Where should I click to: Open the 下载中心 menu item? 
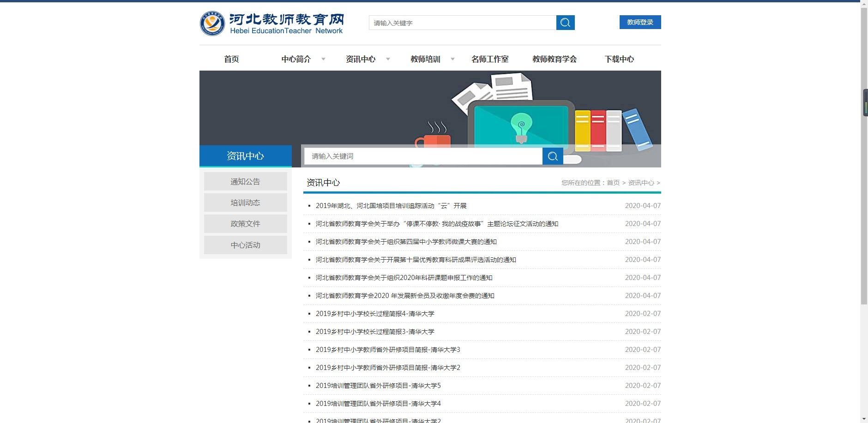pos(619,59)
